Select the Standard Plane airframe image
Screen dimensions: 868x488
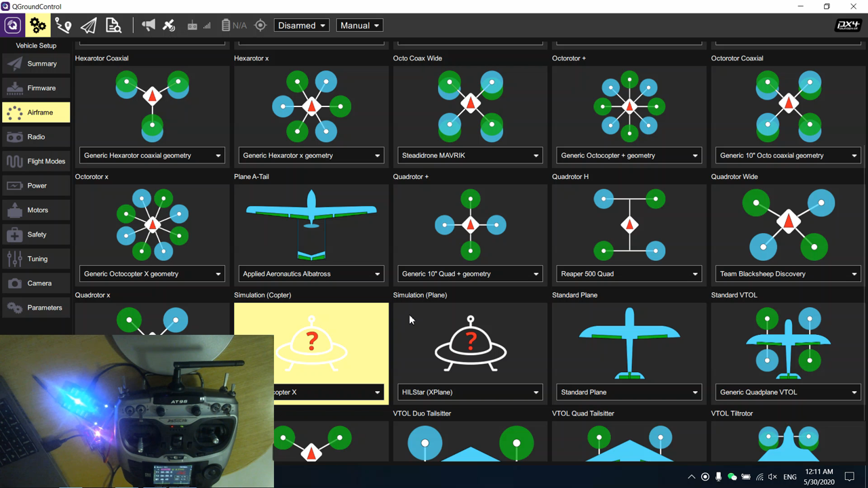pos(629,343)
